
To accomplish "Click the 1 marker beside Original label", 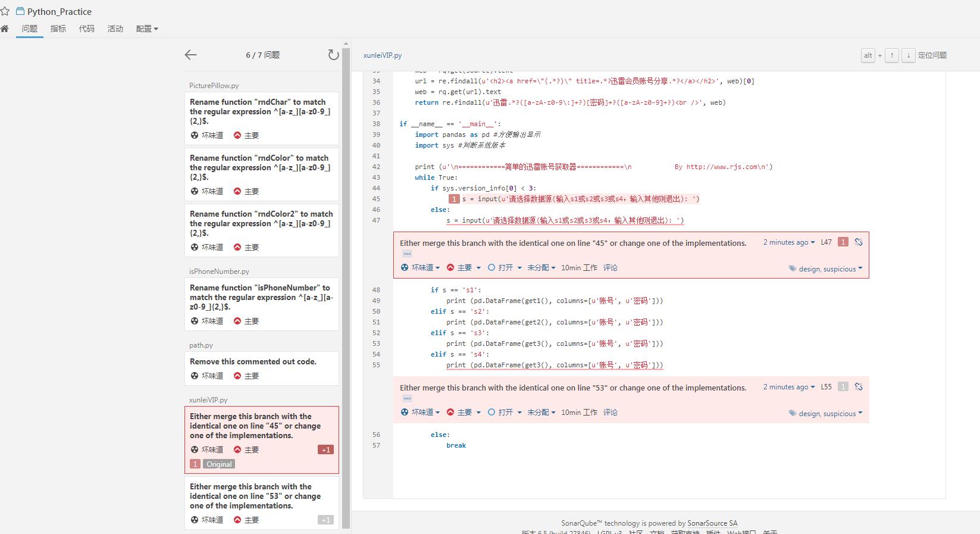I will coord(195,464).
